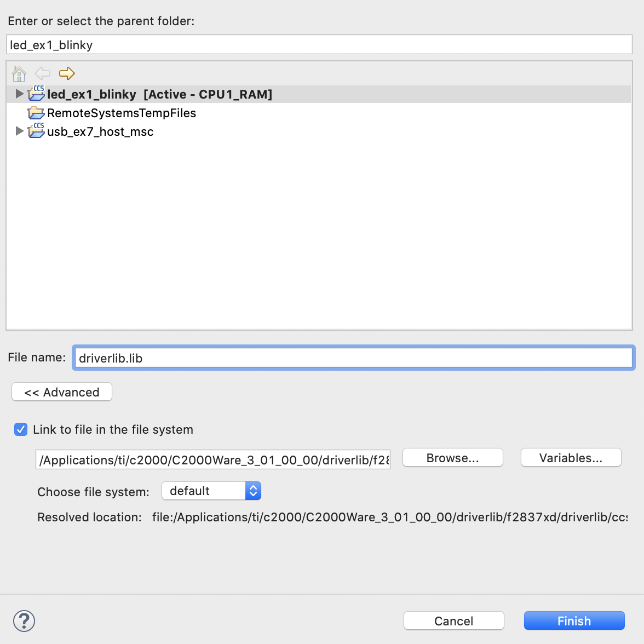Click the parent folder text field
This screenshot has height=644, width=644.
coord(319,44)
